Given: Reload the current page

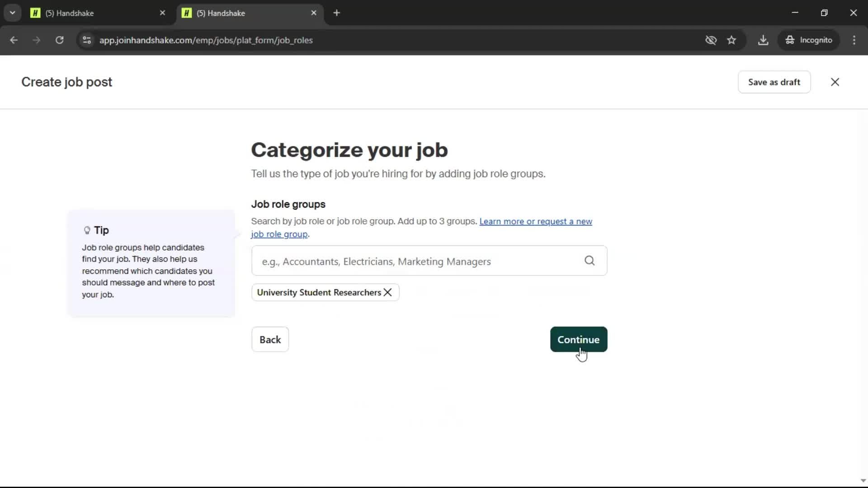Looking at the screenshot, I should 59,40.
